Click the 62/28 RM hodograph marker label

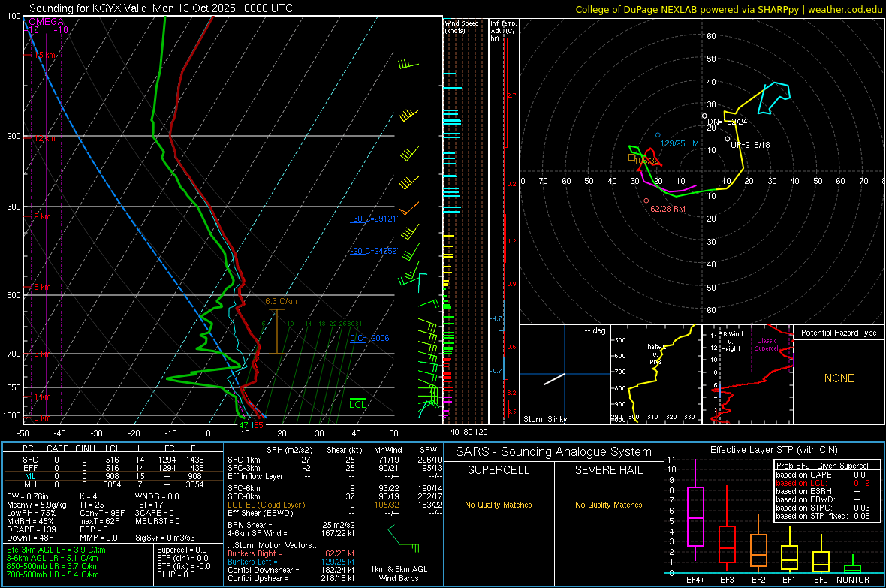coord(668,210)
